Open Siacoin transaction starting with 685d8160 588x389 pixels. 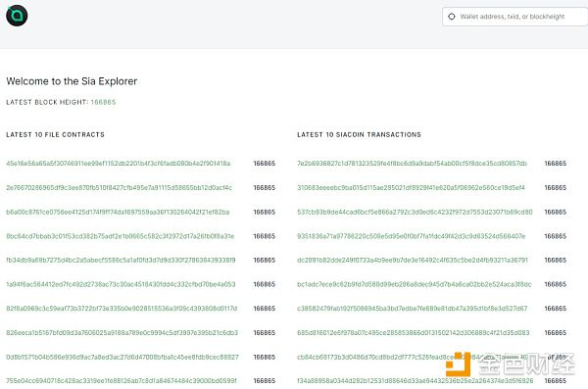(x=414, y=333)
